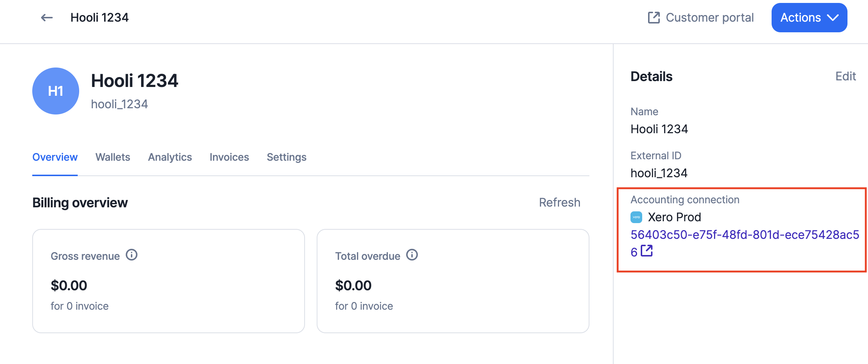The height and width of the screenshot is (364, 868).
Task: Open the Invoices tab
Action: [x=229, y=157]
